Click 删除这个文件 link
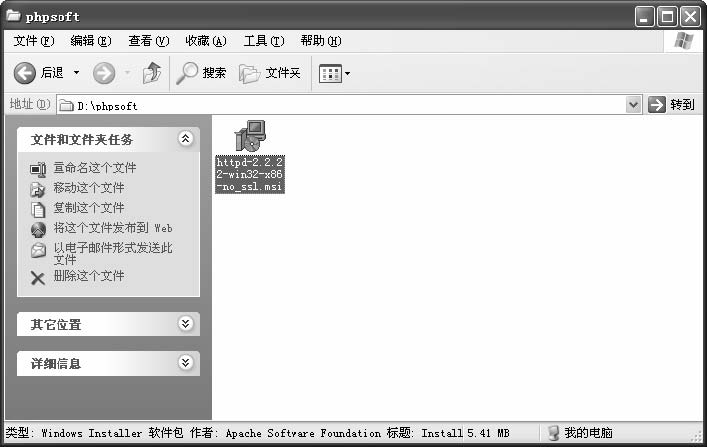Viewport: 707px width, 447px height. point(89,276)
